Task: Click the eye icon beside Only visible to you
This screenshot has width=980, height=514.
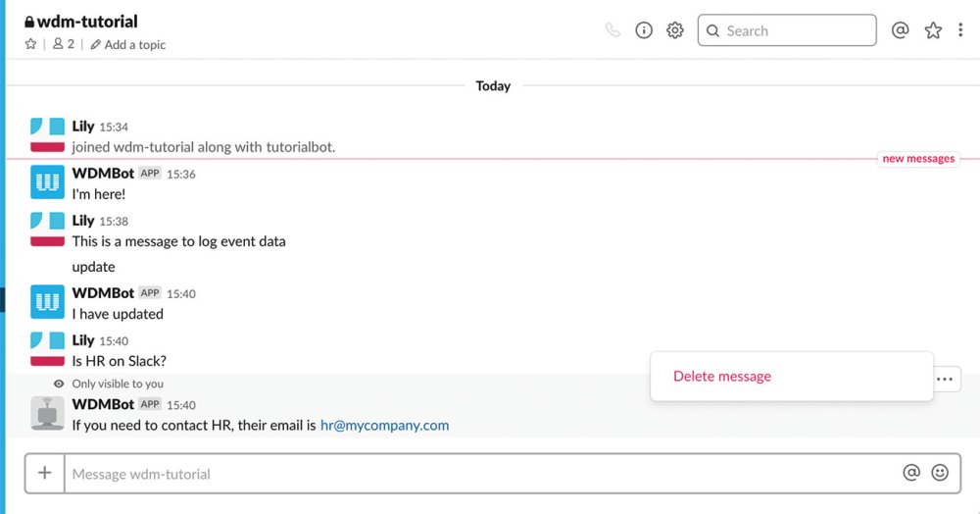Action: click(x=59, y=384)
